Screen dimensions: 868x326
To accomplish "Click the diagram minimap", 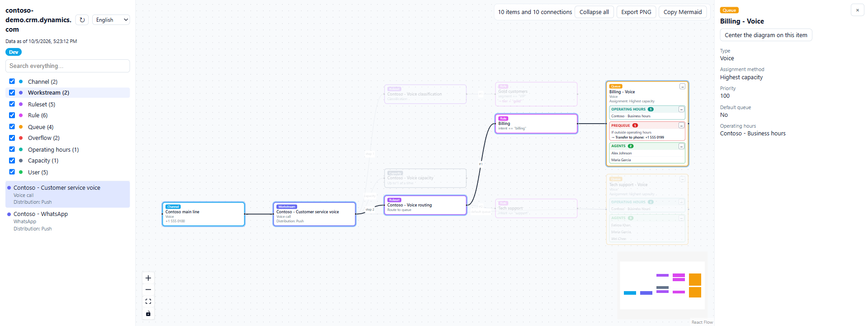I will (x=662, y=285).
